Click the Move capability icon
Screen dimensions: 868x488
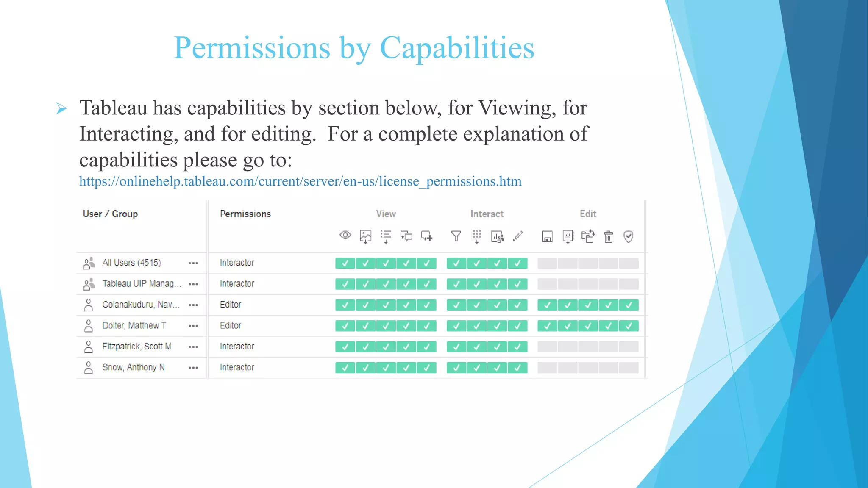[588, 236]
